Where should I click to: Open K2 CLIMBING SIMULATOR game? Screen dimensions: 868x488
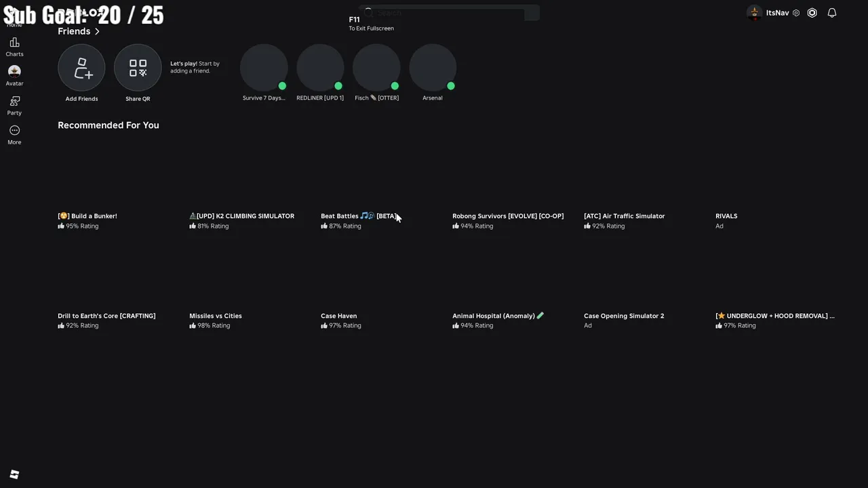point(242,216)
